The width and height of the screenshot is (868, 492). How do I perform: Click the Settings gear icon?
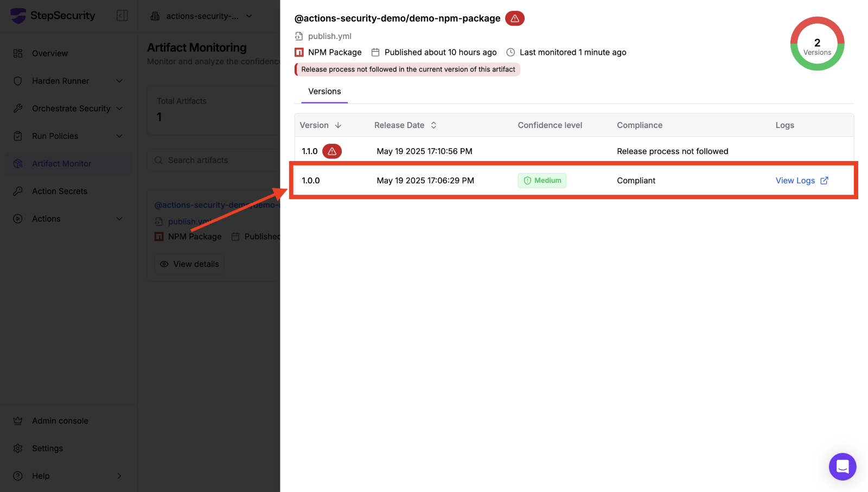pos(18,449)
